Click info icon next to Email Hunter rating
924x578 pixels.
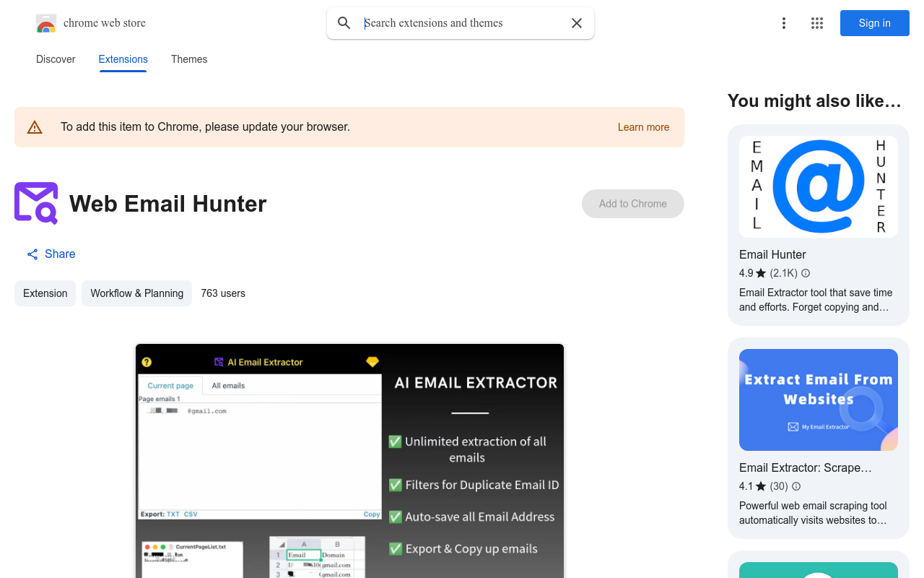[806, 273]
